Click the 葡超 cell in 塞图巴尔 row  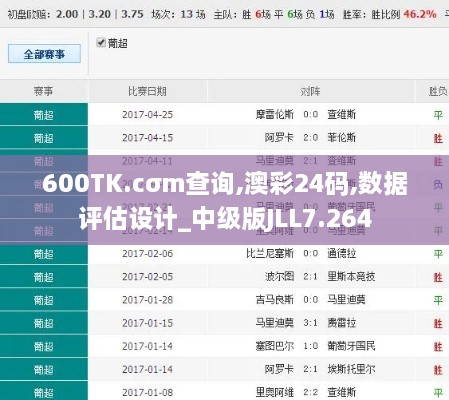tap(44, 346)
